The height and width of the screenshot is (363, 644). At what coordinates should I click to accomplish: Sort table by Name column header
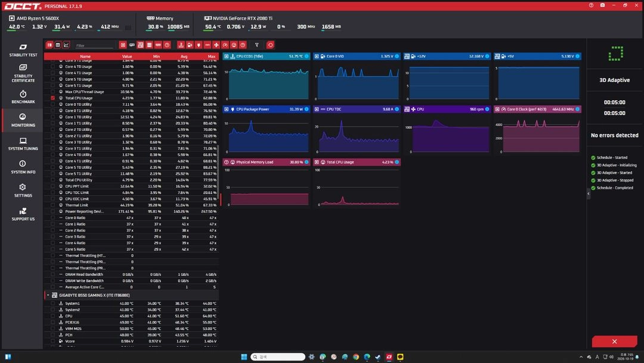pos(85,56)
